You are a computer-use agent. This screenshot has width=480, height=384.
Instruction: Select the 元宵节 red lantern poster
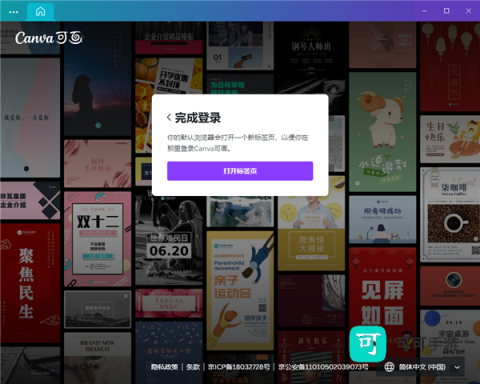450,67
